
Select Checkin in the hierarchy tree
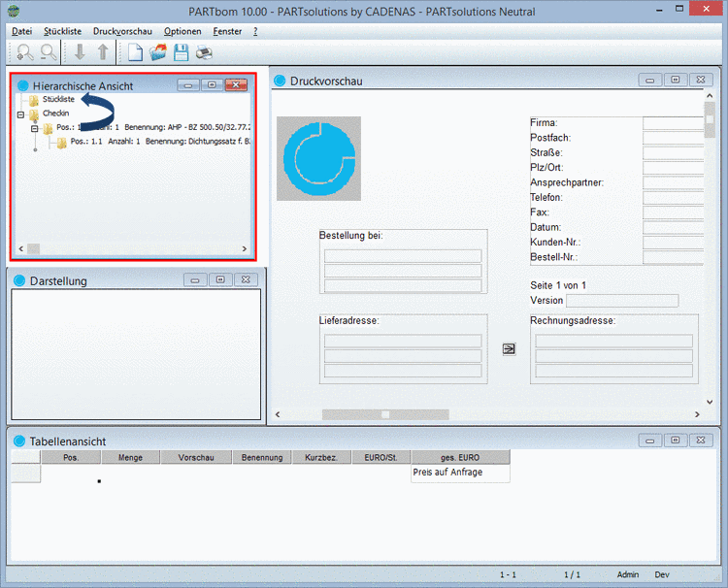point(55,114)
